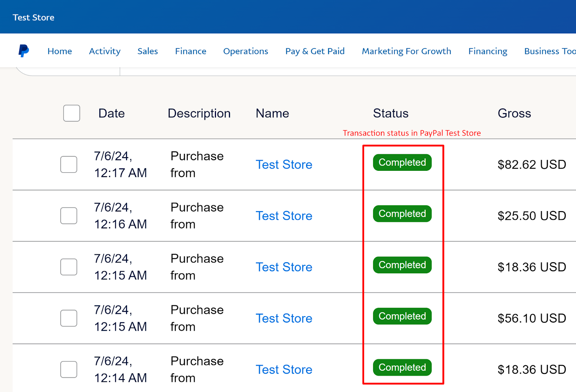The image size is (576, 392).
Task: Check the 12:14 AM transaction checkbox
Action: pos(69,369)
